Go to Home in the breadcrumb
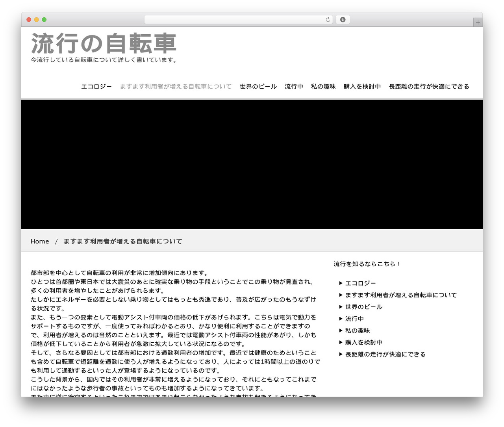504x427 pixels. (40, 241)
